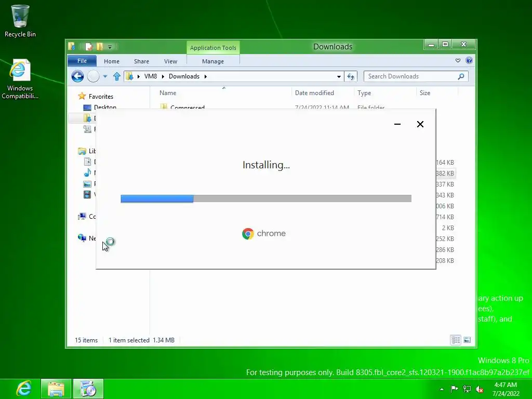Click New Folder quick access icon

click(100, 46)
